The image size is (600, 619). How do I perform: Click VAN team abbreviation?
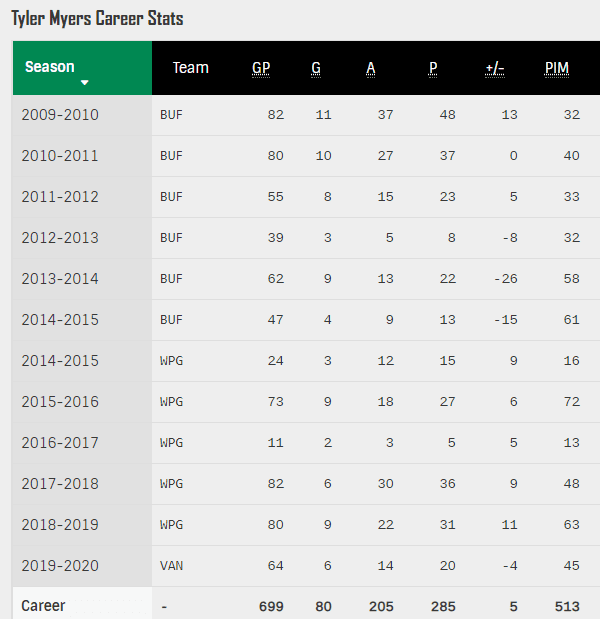coord(172,566)
